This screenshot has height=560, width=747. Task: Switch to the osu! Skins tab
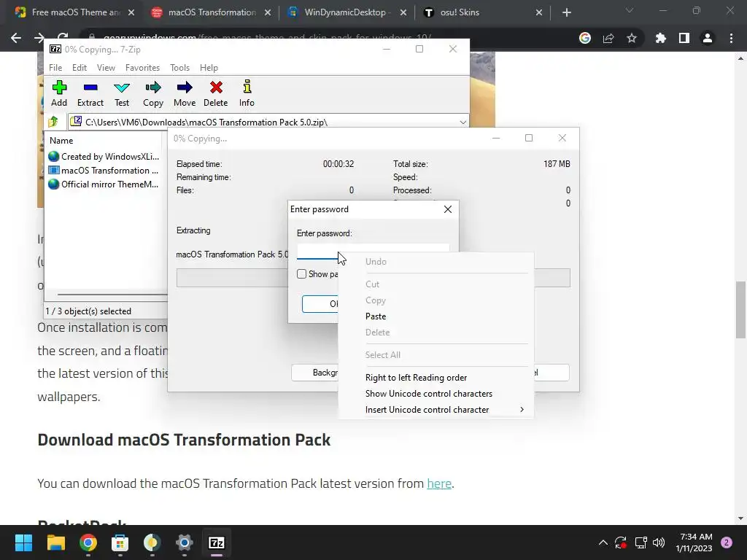(482, 13)
